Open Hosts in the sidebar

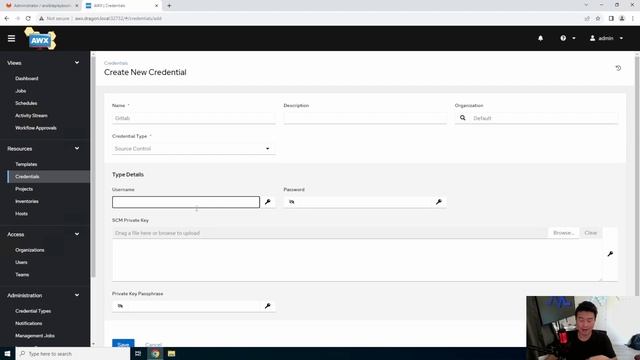coord(21,213)
